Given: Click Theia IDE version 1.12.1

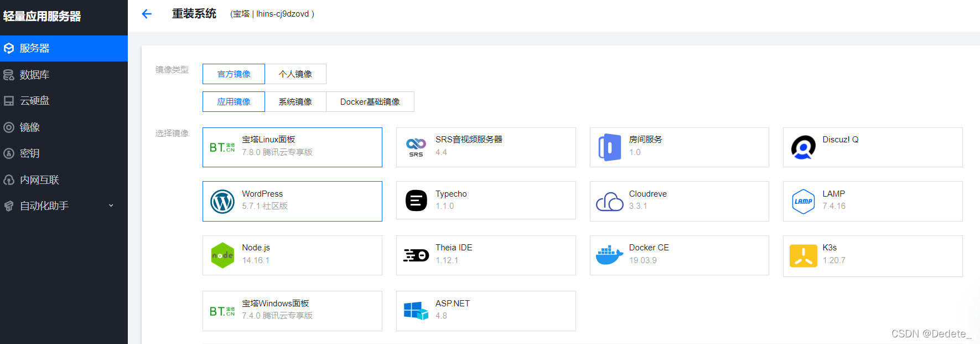Looking at the screenshot, I should (447, 260).
